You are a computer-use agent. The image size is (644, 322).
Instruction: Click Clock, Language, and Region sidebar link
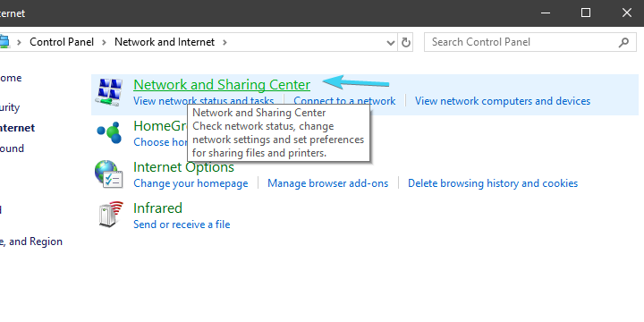point(31,241)
